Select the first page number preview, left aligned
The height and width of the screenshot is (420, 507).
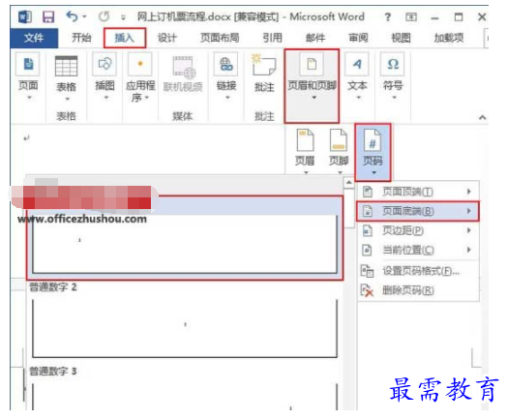[x=185, y=238]
